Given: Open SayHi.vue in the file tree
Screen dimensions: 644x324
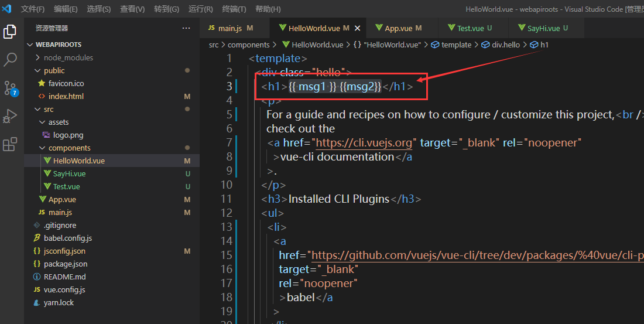Looking at the screenshot, I should 69,173.
